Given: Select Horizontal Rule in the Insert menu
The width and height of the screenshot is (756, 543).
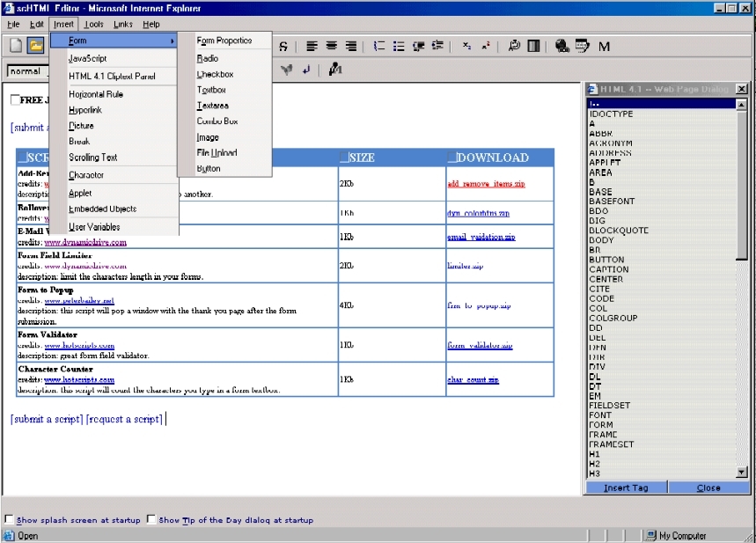Looking at the screenshot, I should pos(114,94).
